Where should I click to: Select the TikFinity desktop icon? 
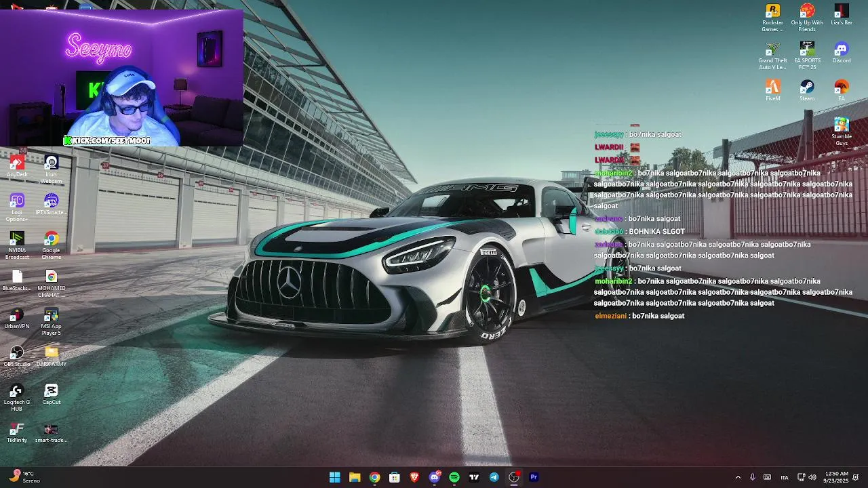click(x=17, y=432)
